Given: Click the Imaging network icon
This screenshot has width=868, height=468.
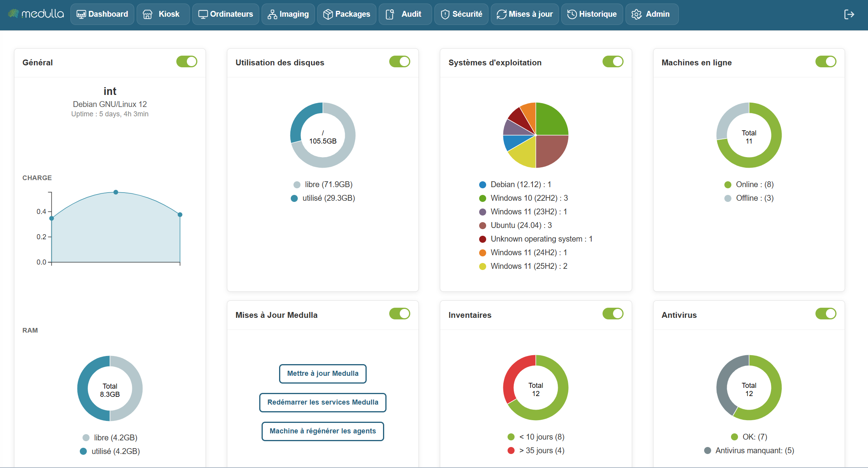Looking at the screenshot, I should [272, 14].
